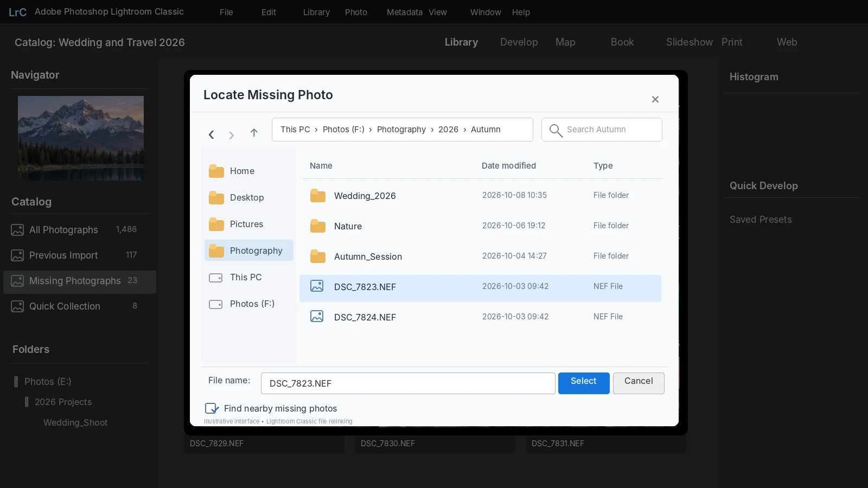Click the All Photographs catalog icon
The height and width of the screenshot is (488, 868).
coord(17,230)
